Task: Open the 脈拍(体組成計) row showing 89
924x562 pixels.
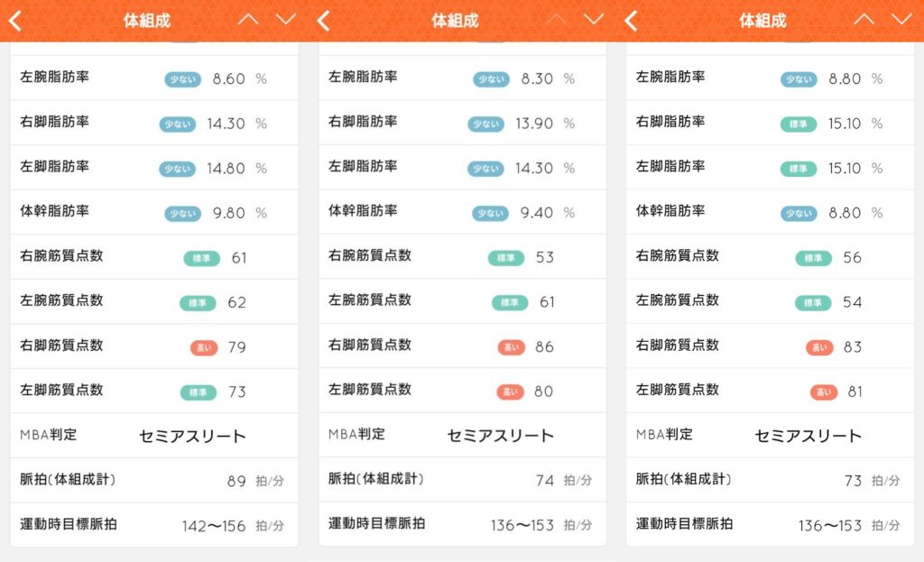Action: tap(154, 480)
